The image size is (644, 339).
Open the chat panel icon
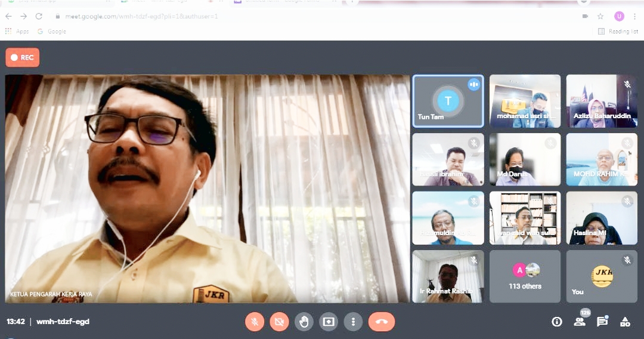pyautogui.click(x=602, y=322)
